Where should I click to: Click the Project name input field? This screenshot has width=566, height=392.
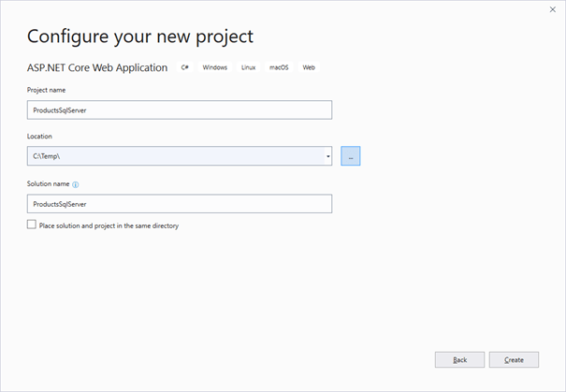coord(180,110)
